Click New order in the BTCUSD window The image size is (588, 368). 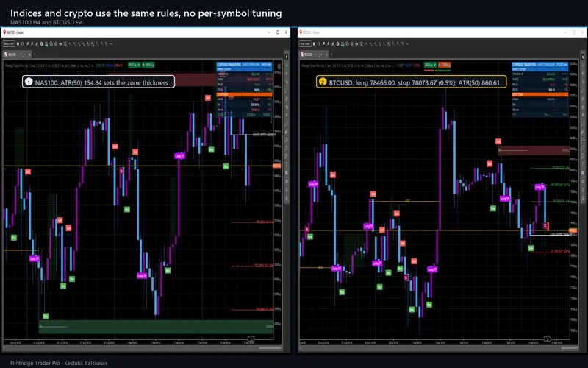(305, 44)
